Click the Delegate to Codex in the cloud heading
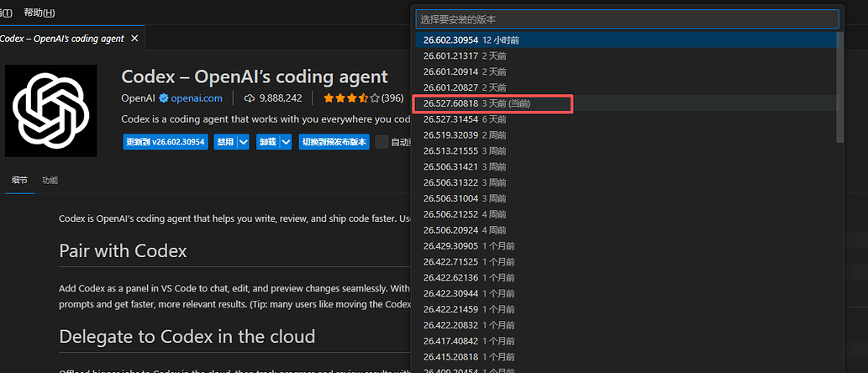Screen dimensions: 868x373 click(187, 337)
